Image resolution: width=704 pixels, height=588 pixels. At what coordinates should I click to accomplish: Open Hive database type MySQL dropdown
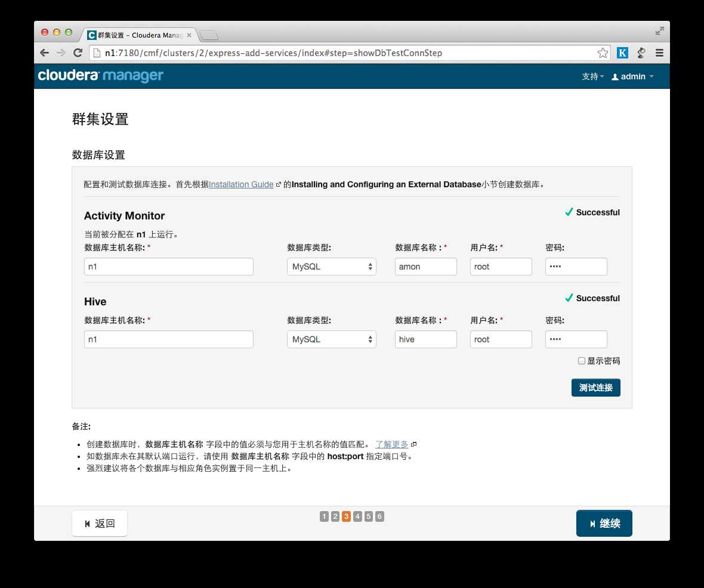click(331, 339)
